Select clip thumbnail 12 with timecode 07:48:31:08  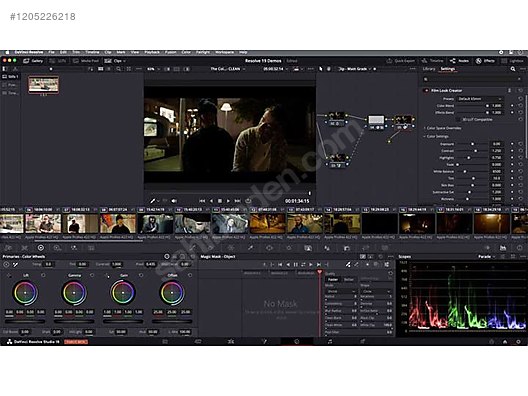tap(267, 224)
